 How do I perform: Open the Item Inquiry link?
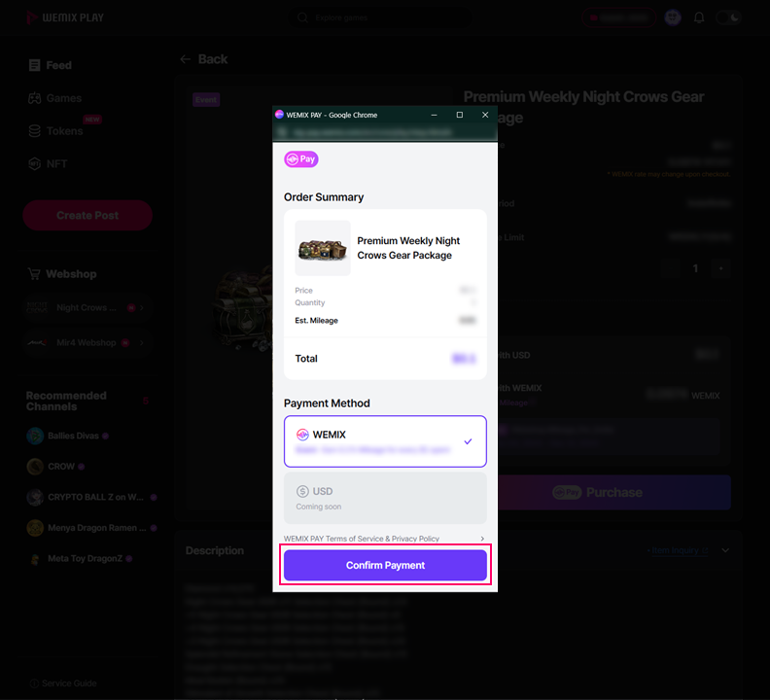pos(678,550)
